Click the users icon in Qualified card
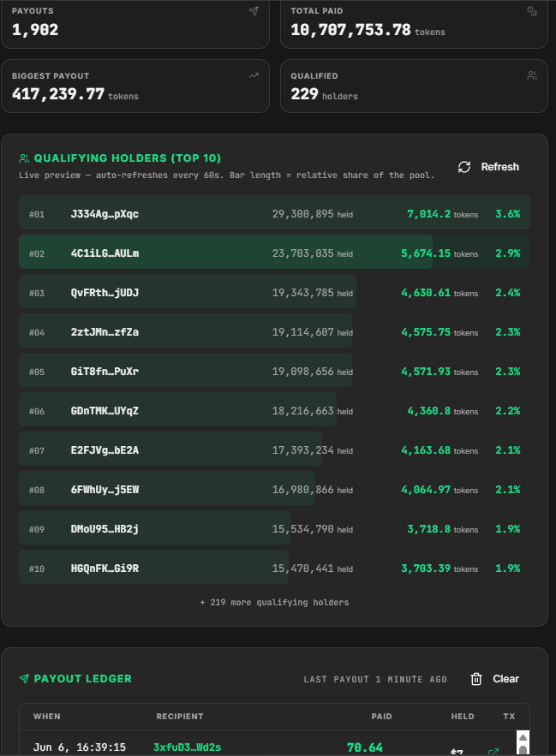Screen dimensions: 556x756 click(x=532, y=75)
